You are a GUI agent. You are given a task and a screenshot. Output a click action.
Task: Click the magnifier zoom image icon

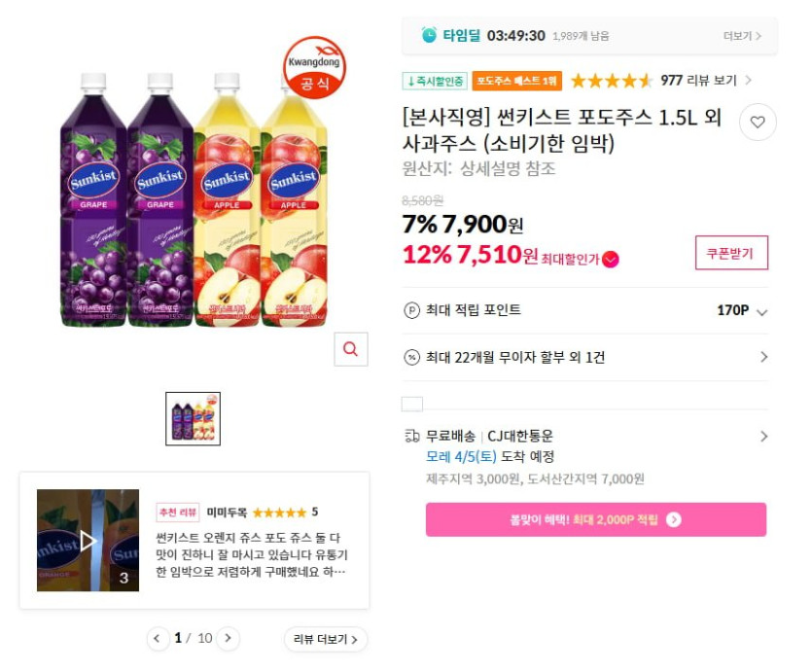click(351, 348)
